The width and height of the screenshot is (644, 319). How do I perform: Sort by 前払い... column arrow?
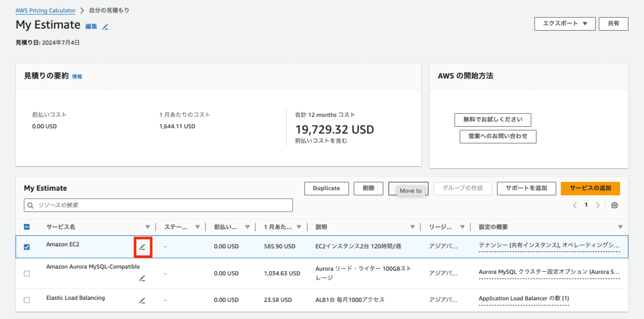pyautogui.click(x=247, y=227)
